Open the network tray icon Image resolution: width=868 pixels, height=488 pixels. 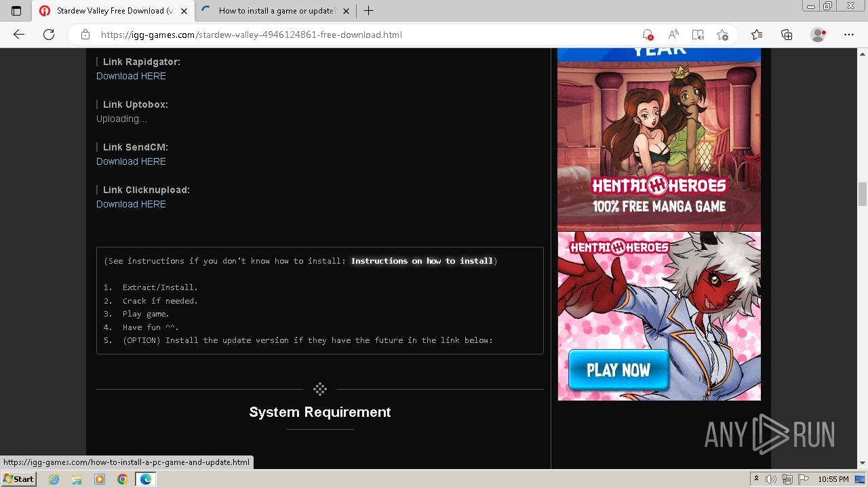788,479
